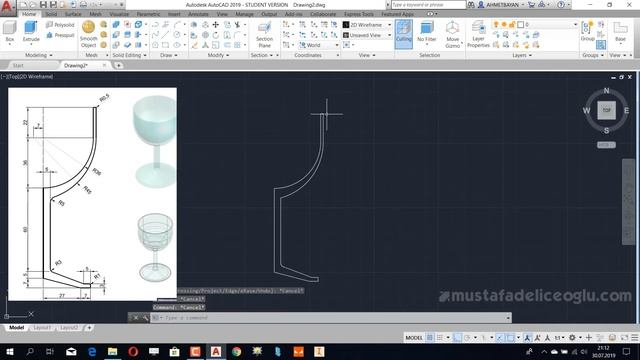Open the Visualize ribbon tab

pos(119,14)
